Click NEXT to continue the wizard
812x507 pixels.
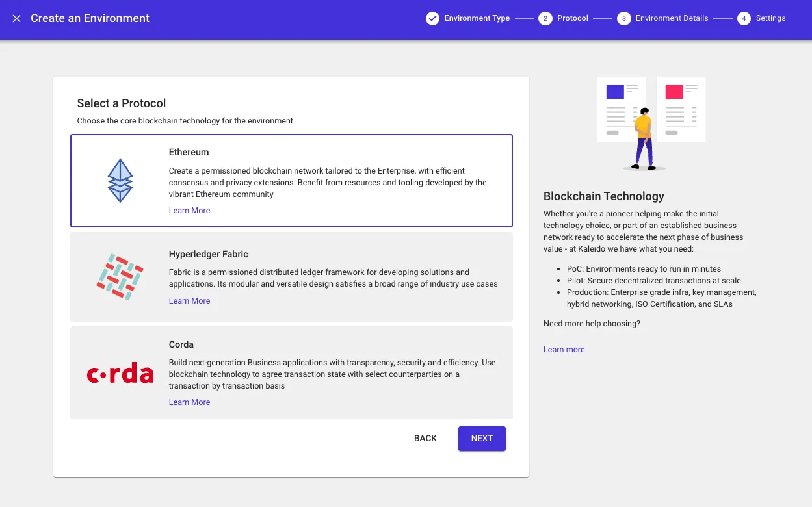point(481,438)
